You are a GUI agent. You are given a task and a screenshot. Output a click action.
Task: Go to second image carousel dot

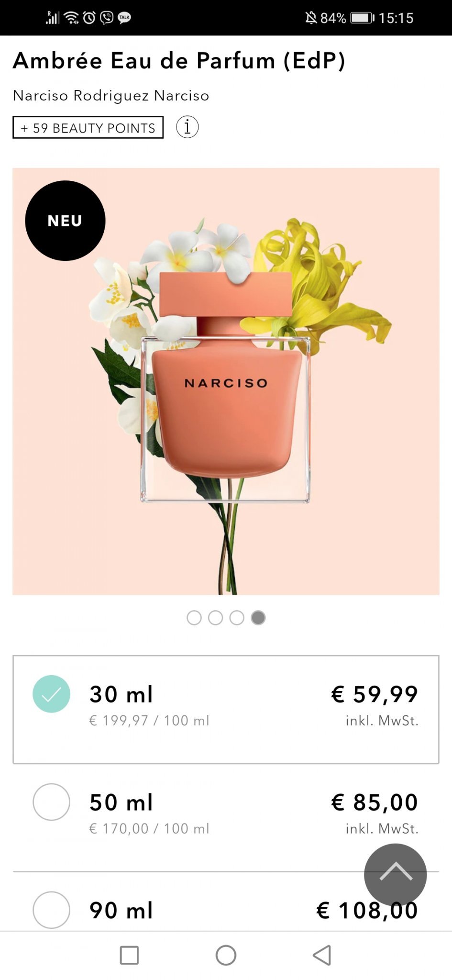coord(215,618)
